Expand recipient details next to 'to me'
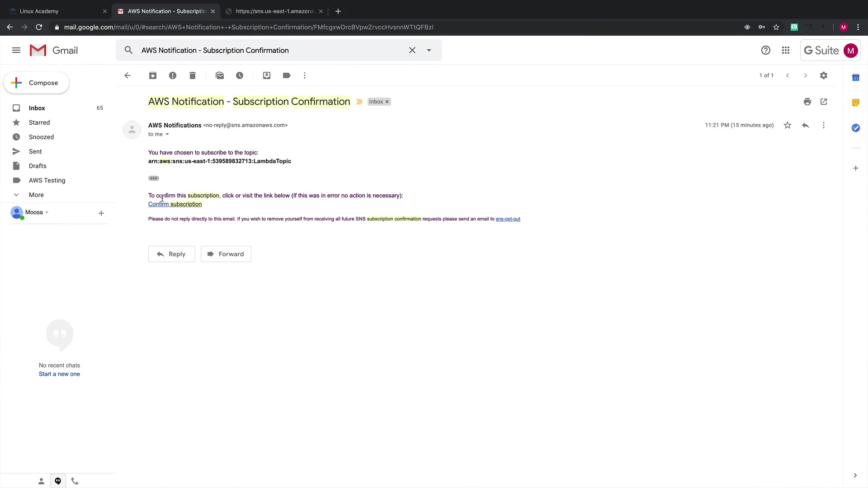Screen dimensions: 868x488 click(167, 134)
